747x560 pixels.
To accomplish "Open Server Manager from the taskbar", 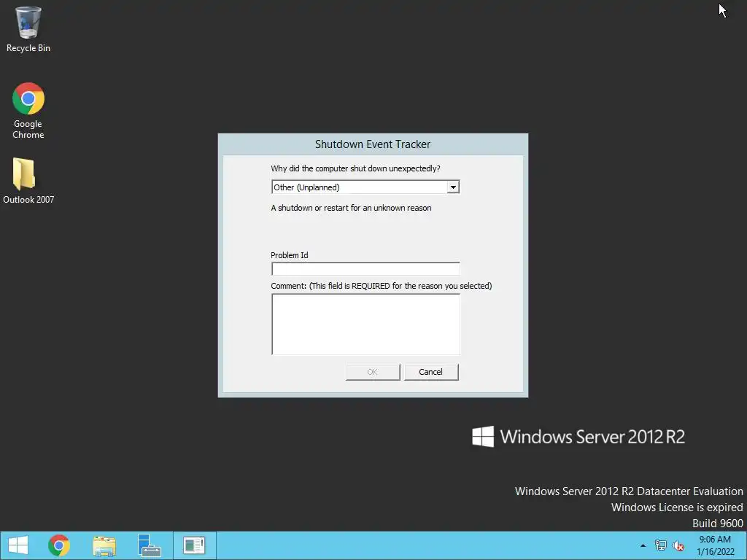I will click(149, 545).
